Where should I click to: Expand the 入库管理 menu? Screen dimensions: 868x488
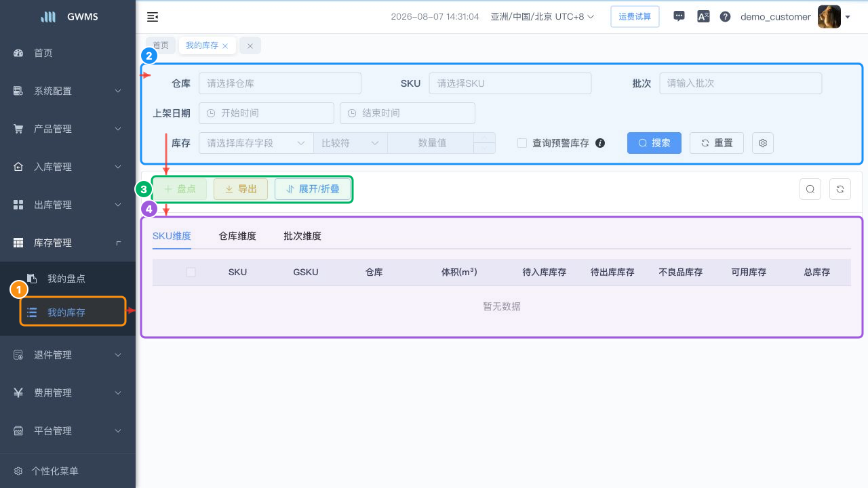point(68,167)
